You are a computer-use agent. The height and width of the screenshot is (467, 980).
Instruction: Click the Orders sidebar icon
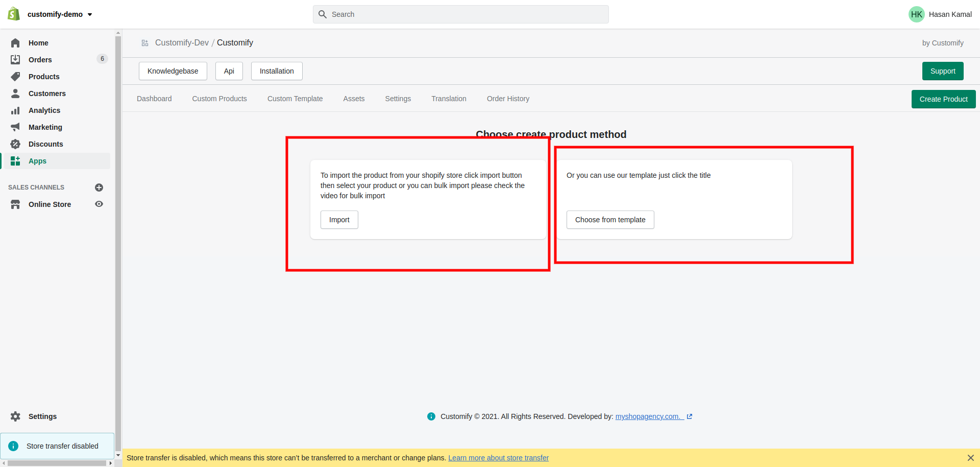tap(15, 60)
